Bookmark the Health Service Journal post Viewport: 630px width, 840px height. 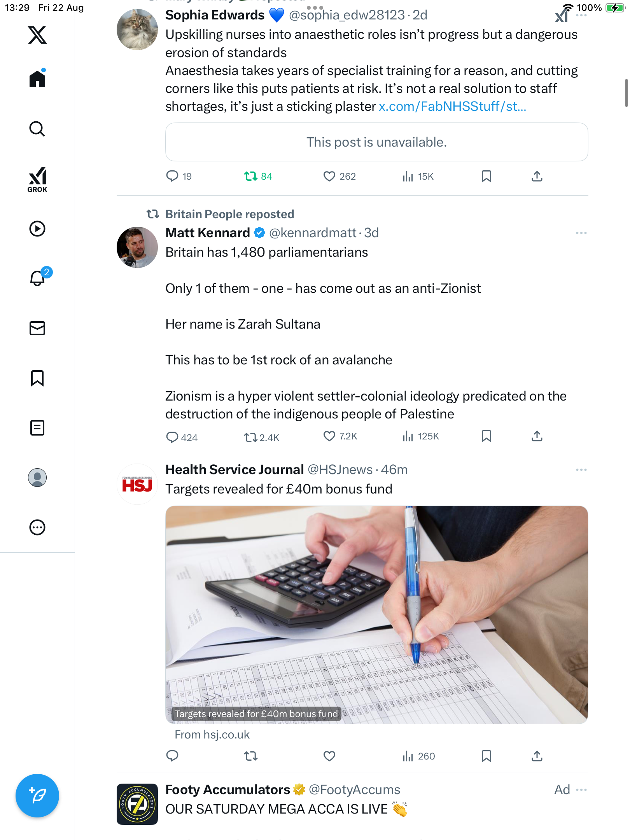tap(486, 756)
